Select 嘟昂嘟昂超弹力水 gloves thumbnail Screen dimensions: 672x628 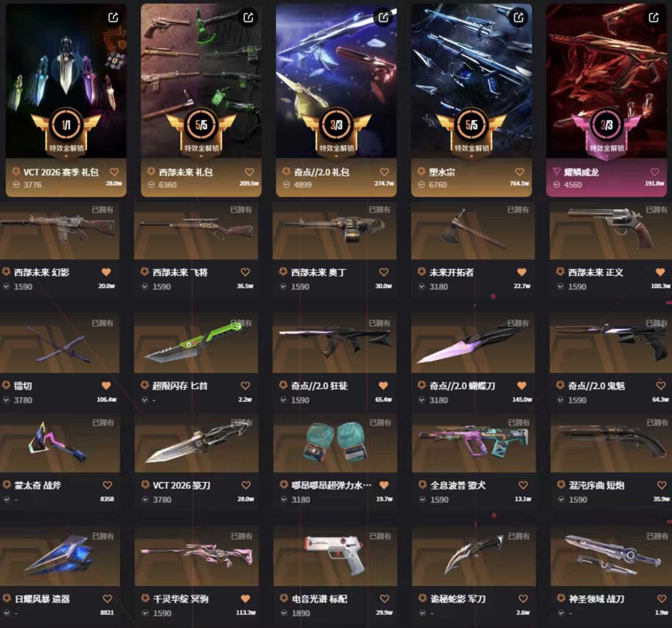click(335, 443)
